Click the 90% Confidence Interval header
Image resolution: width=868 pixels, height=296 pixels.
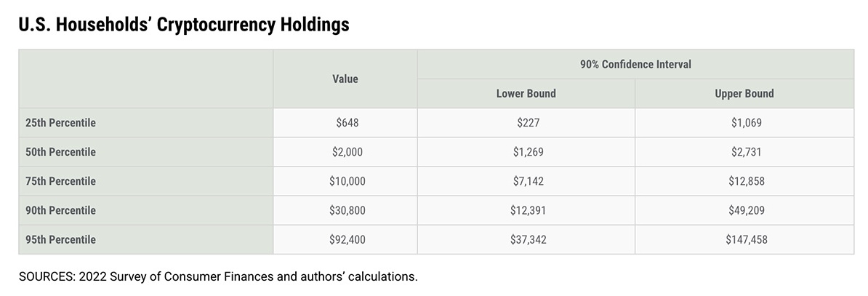(635, 65)
